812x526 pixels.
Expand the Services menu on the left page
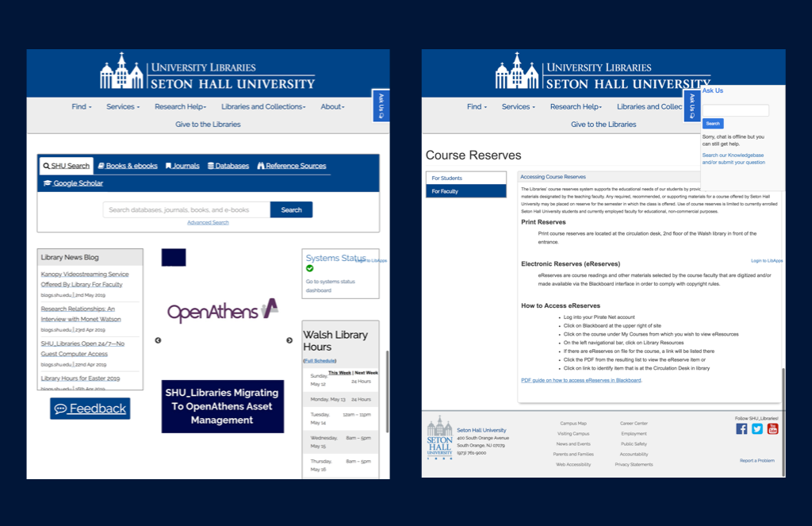pyautogui.click(x=123, y=107)
